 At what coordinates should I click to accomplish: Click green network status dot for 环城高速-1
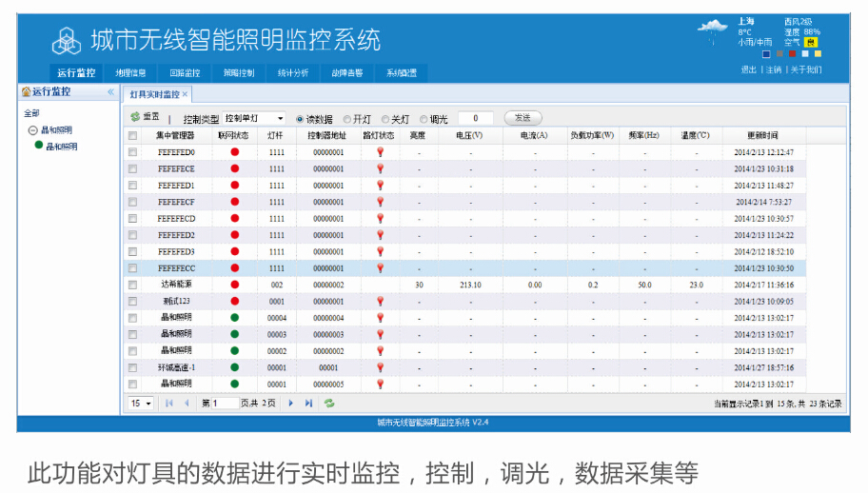[235, 366]
